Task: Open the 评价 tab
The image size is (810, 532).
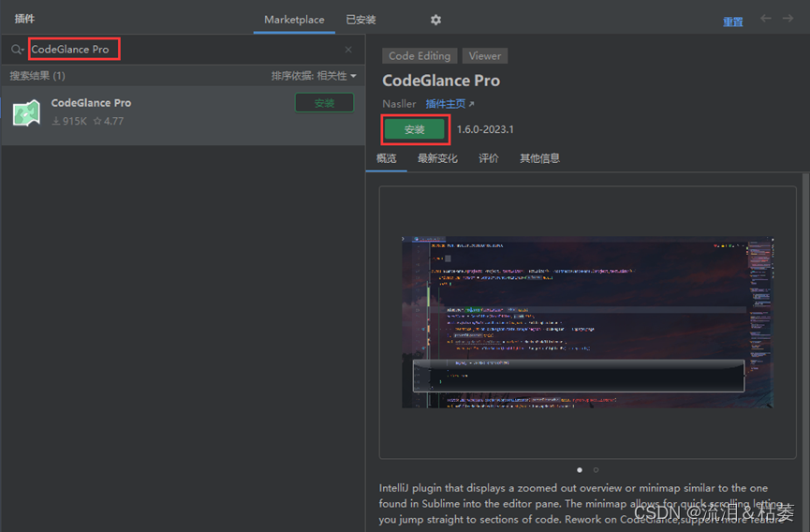Action: (x=488, y=158)
